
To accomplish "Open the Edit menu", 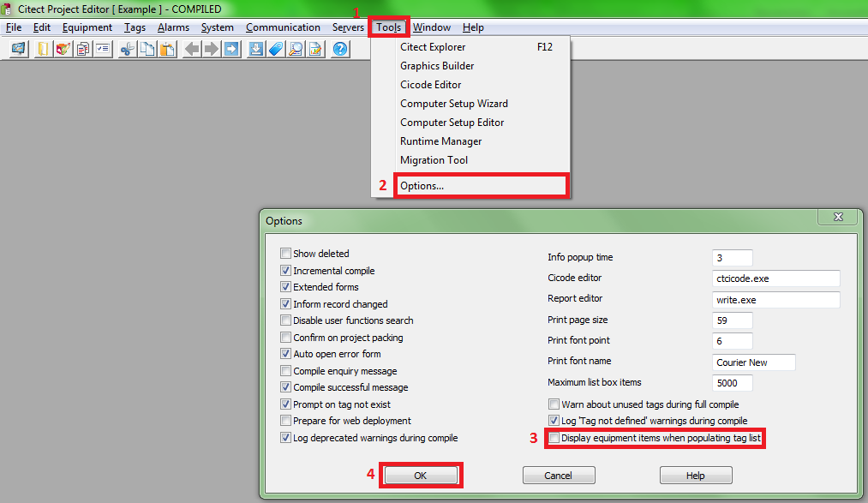I will (41, 27).
